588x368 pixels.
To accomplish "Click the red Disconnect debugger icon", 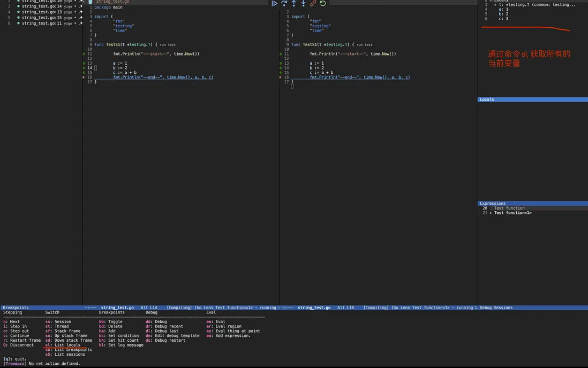I will pos(313,4).
